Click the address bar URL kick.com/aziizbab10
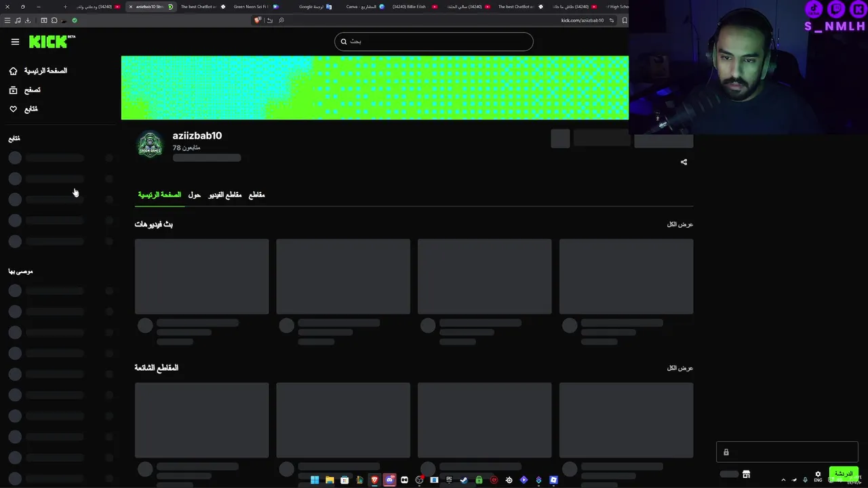868x488 pixels. click(x=582, y=20)
